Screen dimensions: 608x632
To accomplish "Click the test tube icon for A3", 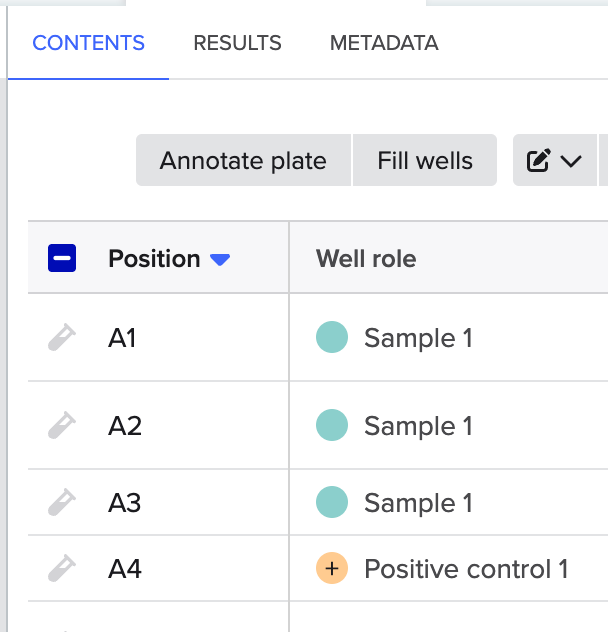I will click(x=62, y=502).
